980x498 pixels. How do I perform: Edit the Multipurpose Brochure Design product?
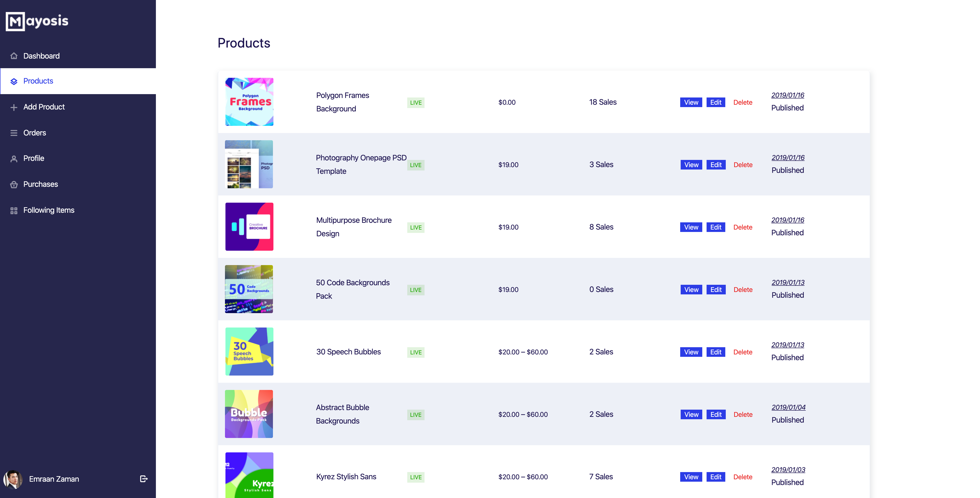[x=716, y=227]
